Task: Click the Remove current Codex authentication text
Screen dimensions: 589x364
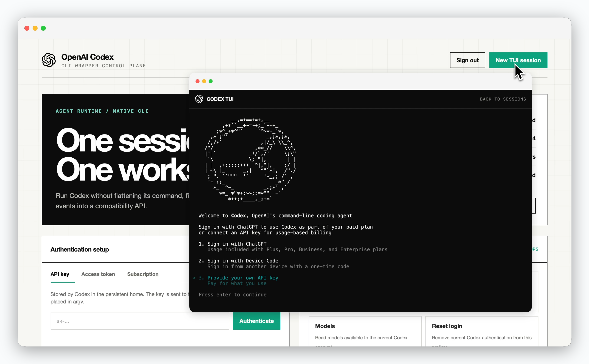Action: click(482, 338)
